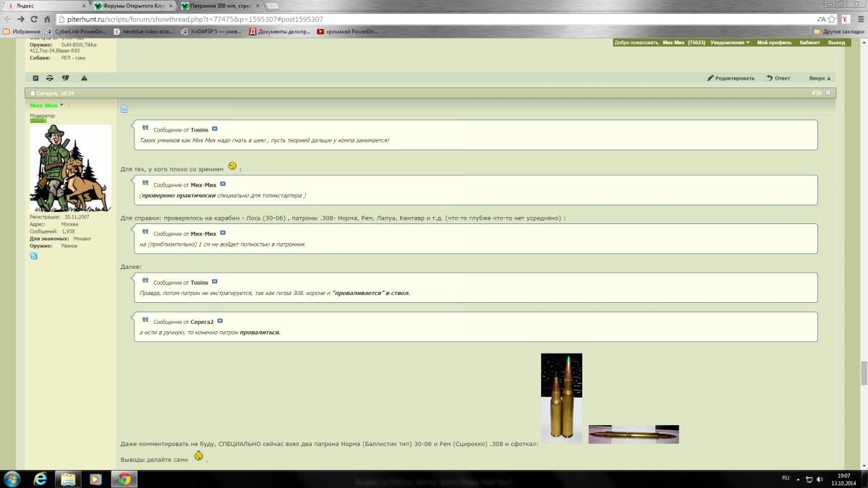Click the browser reload button

coord(32,20)
